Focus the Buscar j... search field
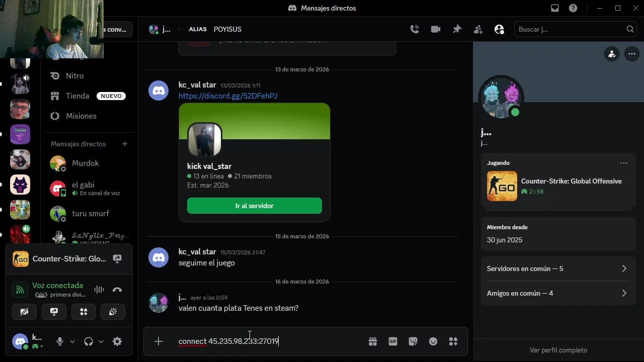 point(576,29)
